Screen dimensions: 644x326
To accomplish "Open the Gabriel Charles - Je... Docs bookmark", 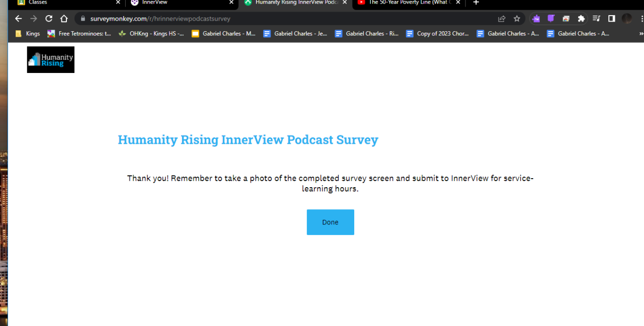I will coord(295,34).
